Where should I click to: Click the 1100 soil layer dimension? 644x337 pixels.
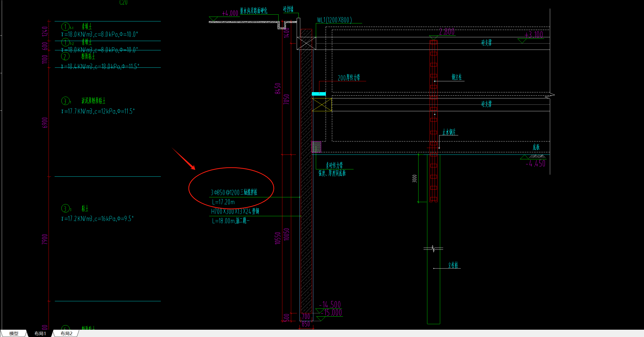click(x=45, y=59)
